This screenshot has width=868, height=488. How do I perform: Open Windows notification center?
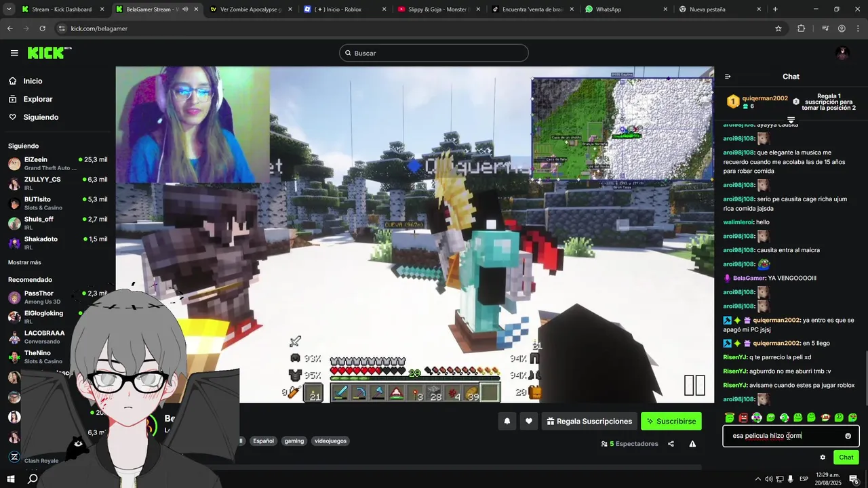click(854, 479)
